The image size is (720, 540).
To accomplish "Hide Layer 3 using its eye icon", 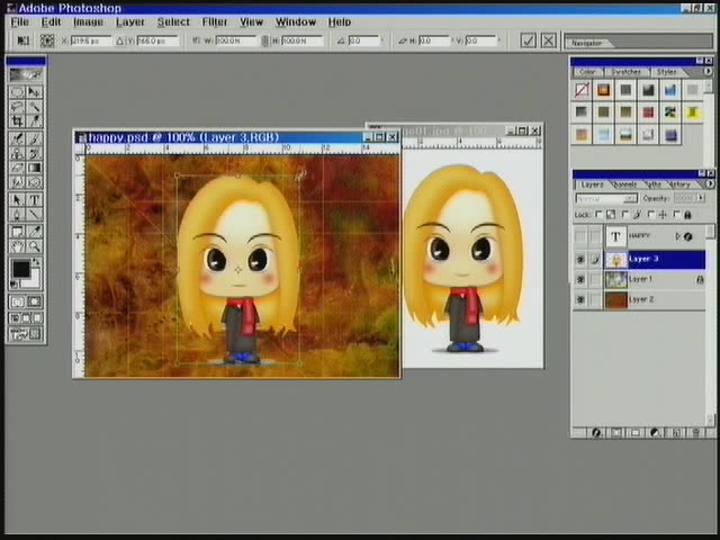I will tap(580, 259).
